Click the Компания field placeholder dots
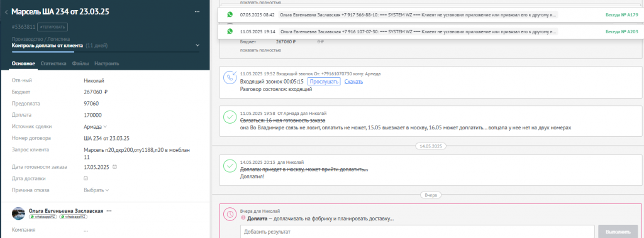Image resolution: width=644 pixels, height=238 pixels. coord(86,230)
